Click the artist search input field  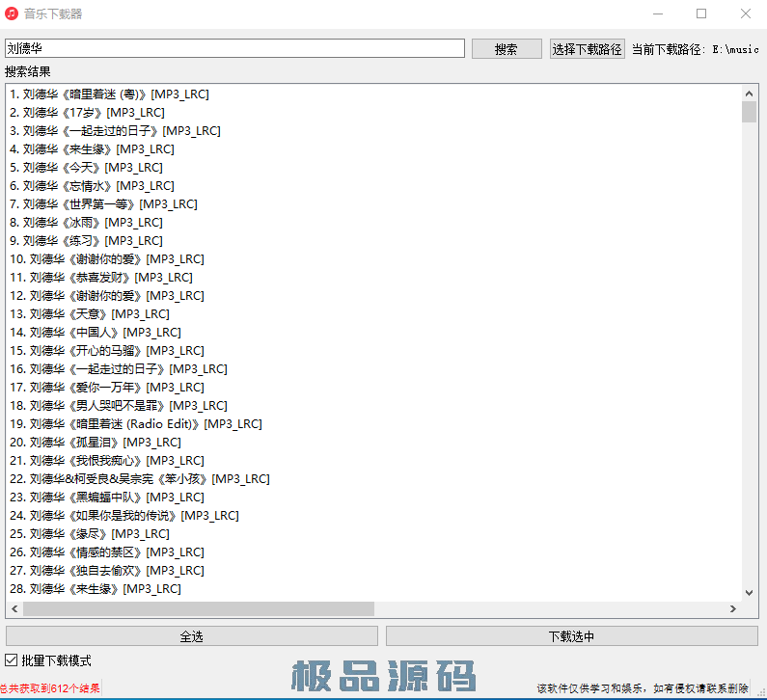(x=234, y=48)
